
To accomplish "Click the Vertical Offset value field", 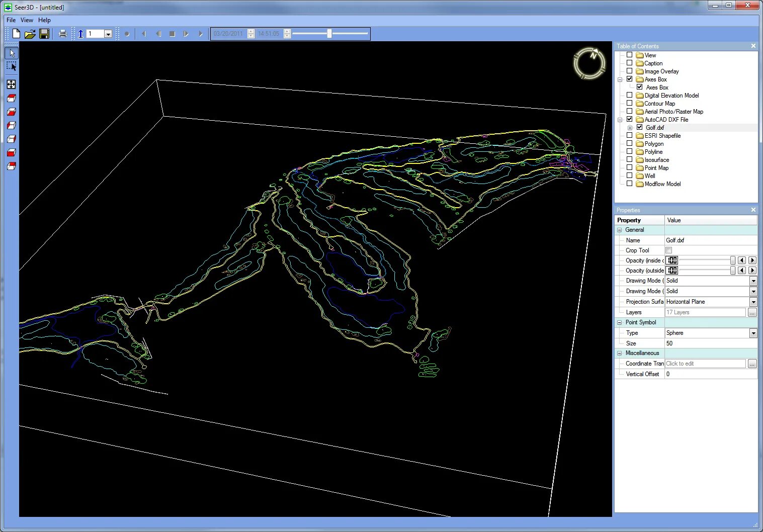I will coord(710,374).
